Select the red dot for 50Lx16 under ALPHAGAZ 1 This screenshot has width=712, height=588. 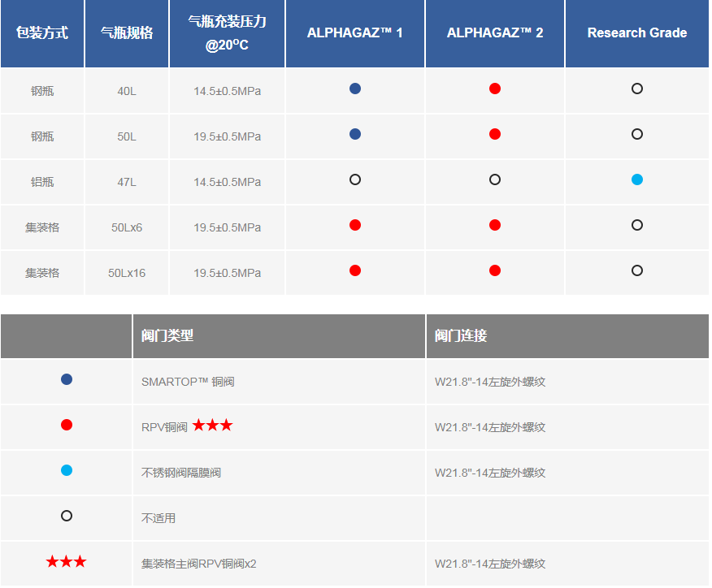point(355,271)
